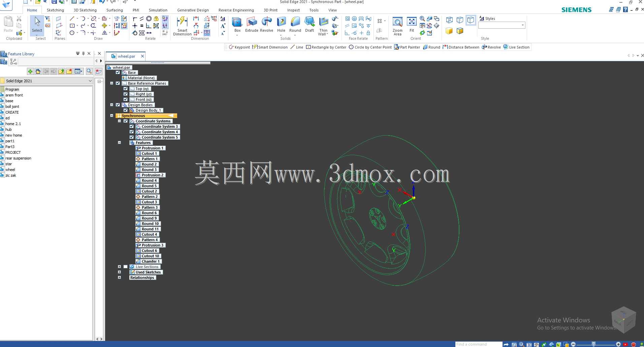This screenshot has width=644, height=347.
Task: Click Circle by Center Point tool
Action: pos(370,47)
